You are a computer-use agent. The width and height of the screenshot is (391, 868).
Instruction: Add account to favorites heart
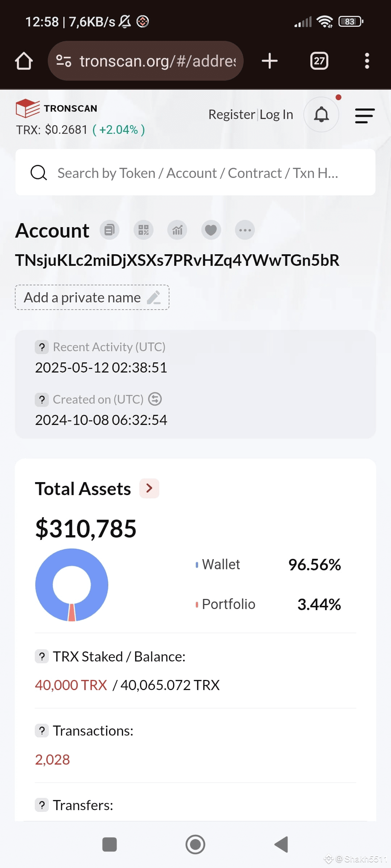pos(211,230)
